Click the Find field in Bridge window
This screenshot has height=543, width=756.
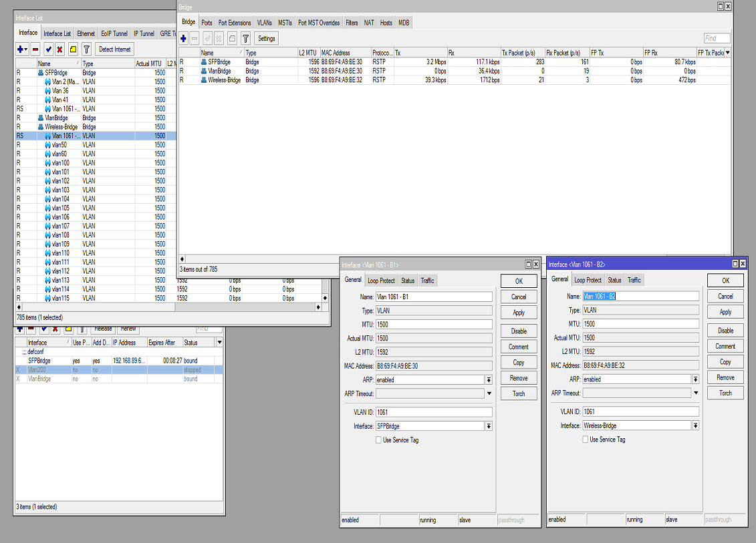click(717, 39)
